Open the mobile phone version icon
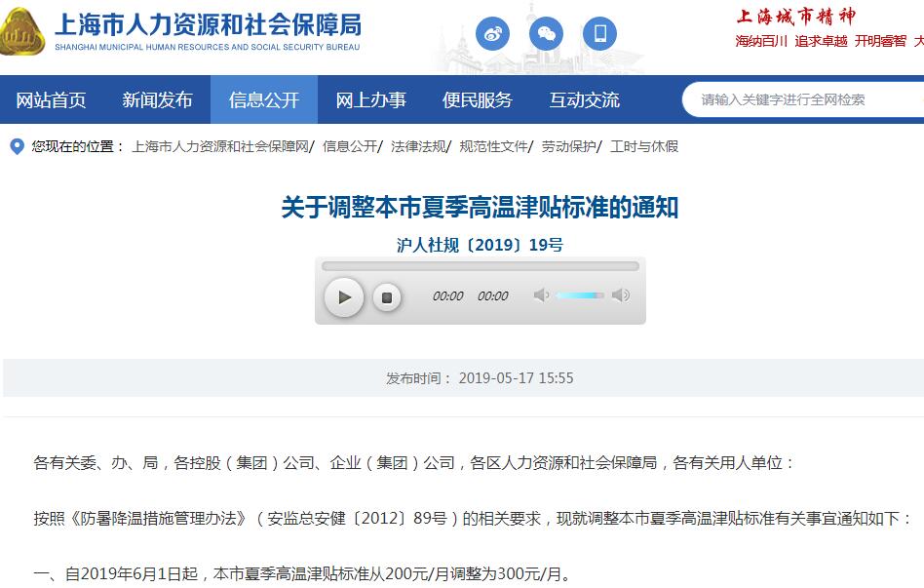Image resolution: width=924 pixels, height=588 pixels. (599, 33)
